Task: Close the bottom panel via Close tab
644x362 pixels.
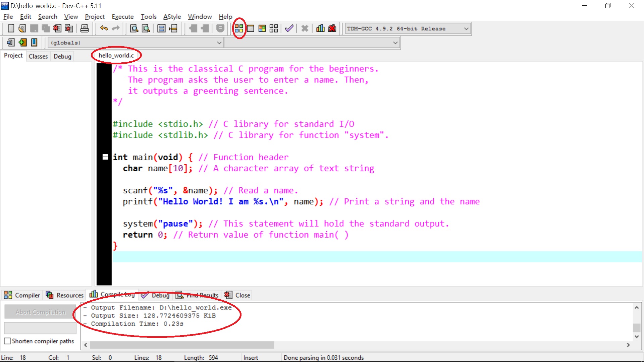Action: [237, 295]
